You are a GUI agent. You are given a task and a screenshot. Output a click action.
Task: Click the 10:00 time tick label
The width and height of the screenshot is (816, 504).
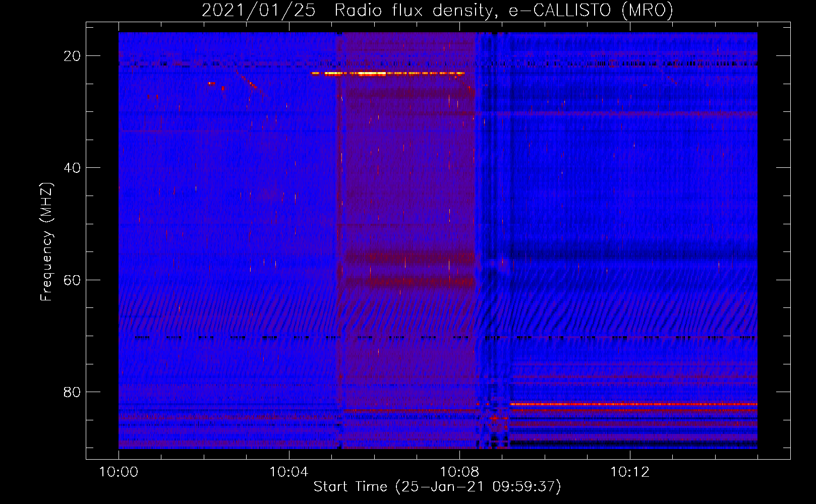coord(119,472)
